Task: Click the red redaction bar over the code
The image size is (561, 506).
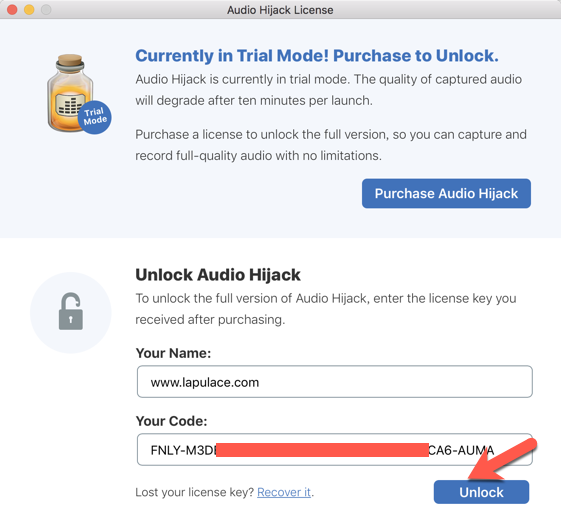Action: (322, 450)
